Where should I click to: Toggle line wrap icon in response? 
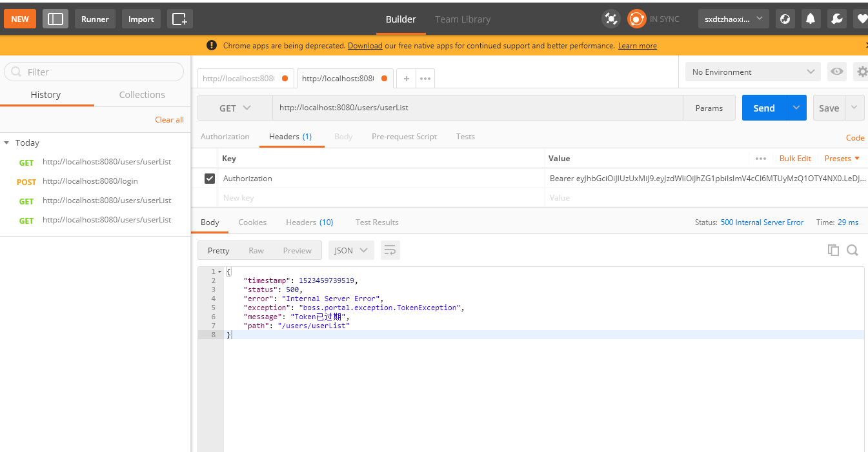tap(390, 250)
